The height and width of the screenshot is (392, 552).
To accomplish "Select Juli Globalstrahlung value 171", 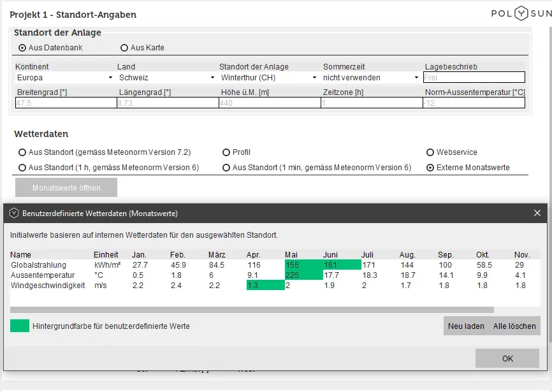I will 368,265.
